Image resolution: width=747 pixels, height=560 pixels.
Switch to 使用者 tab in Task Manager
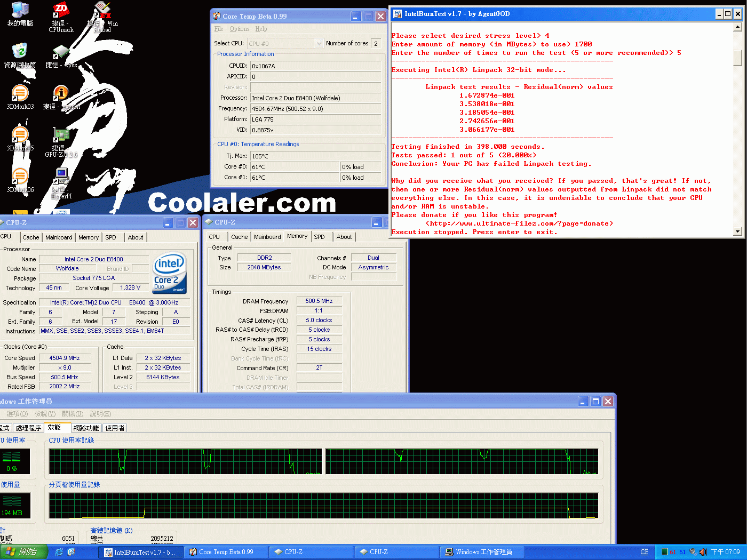[115, 428]
